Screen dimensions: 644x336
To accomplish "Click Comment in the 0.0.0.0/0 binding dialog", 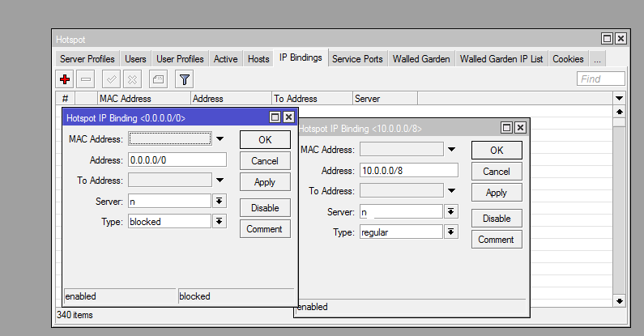I will [x=265, y=229].
